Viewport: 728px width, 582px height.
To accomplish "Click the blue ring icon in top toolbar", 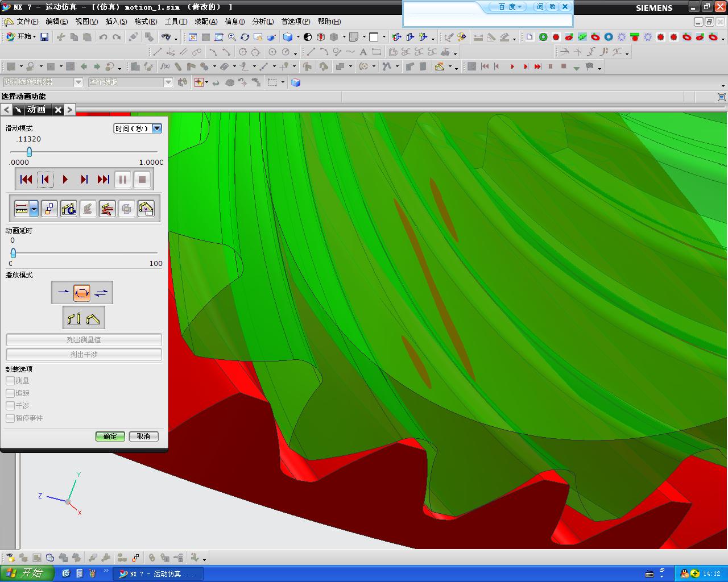I will [x=609, y=37].
